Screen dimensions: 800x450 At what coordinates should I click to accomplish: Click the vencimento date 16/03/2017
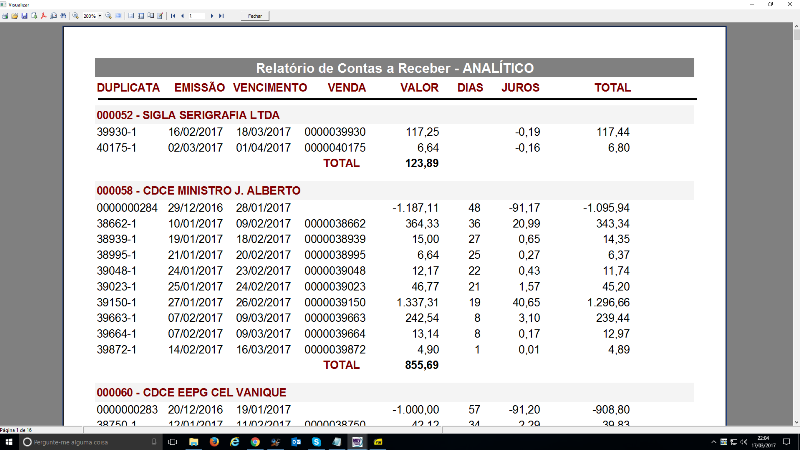tap(263, 350)
